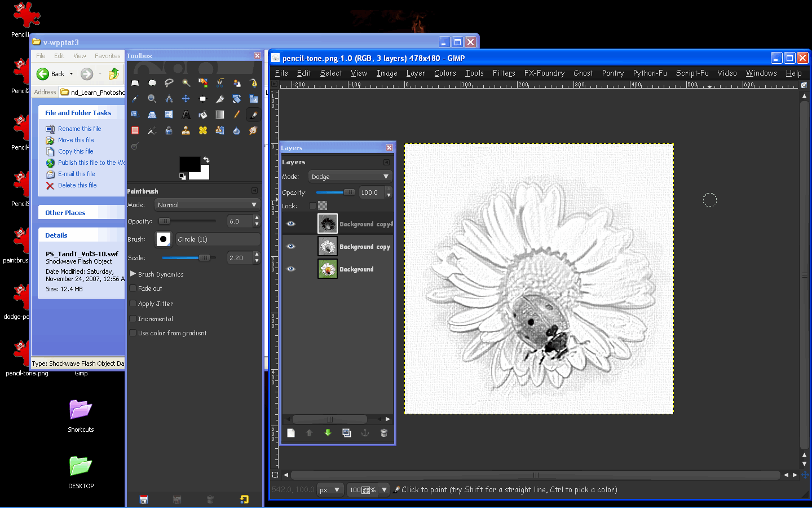Click the Background copy layer thumbnail
The height and width of the screenshot is (508, 812).
click(327, 246)
